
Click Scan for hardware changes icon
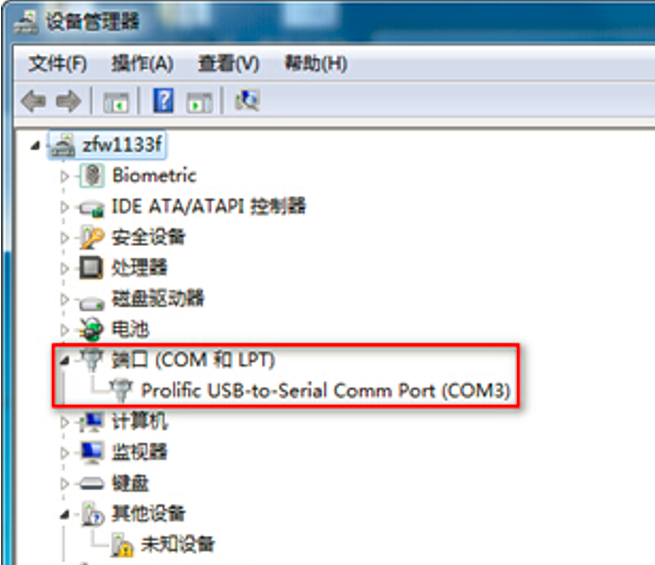pos(247,100)
